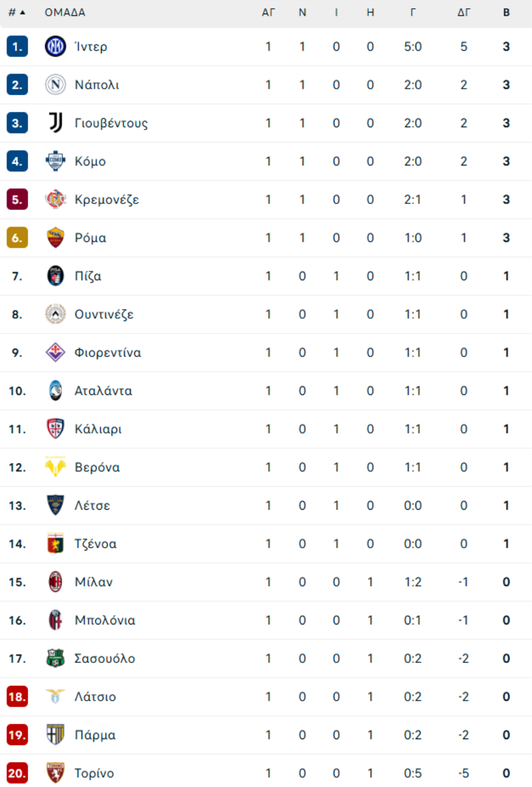
Task: Sort table by the # rank column
Action: tap(17, 12)
